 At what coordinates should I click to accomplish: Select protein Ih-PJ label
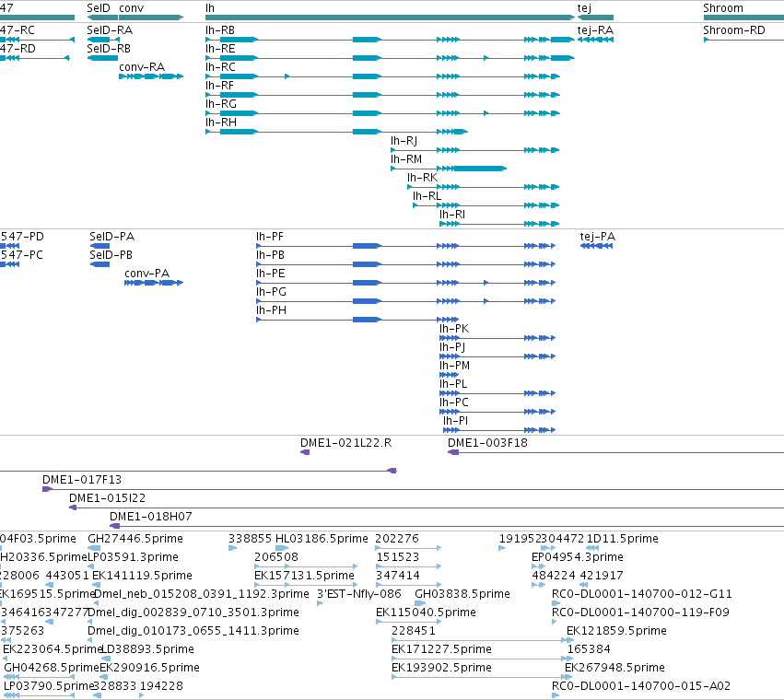[452, 347]
